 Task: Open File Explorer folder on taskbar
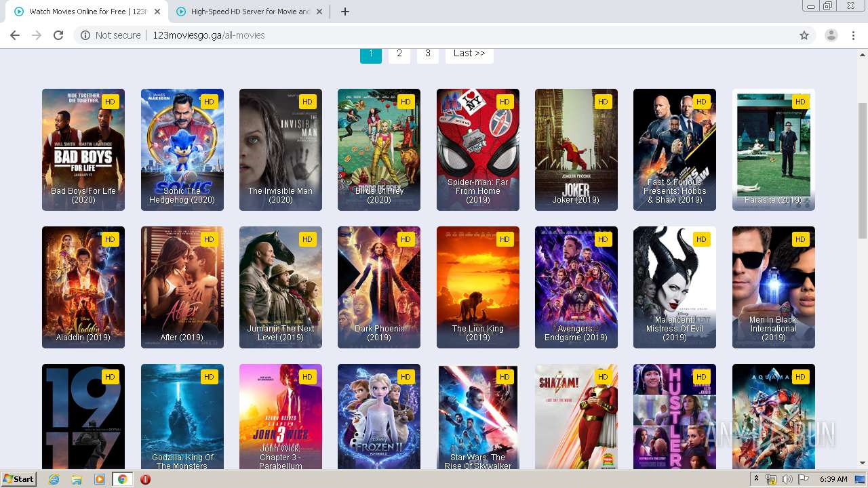(77, 479)
